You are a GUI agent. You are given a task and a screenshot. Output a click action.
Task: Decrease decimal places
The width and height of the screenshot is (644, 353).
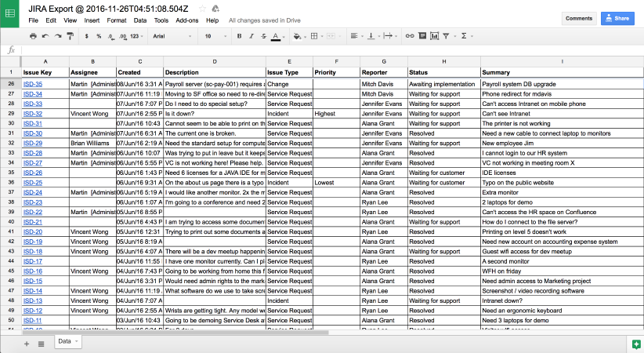coord(111,36)
